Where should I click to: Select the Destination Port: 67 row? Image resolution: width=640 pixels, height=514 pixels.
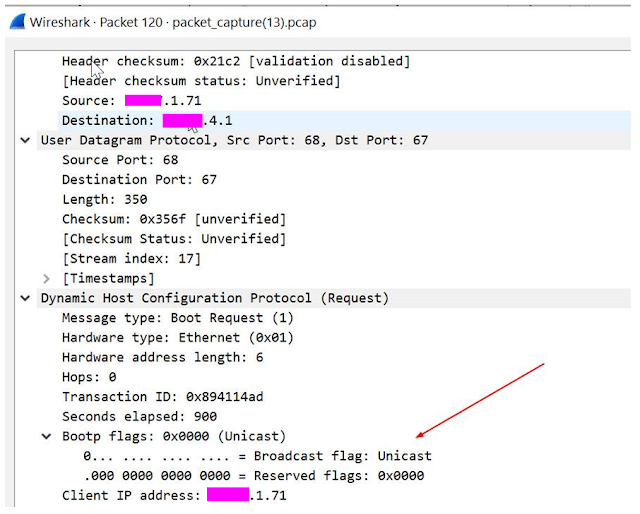tap(139, 180)
